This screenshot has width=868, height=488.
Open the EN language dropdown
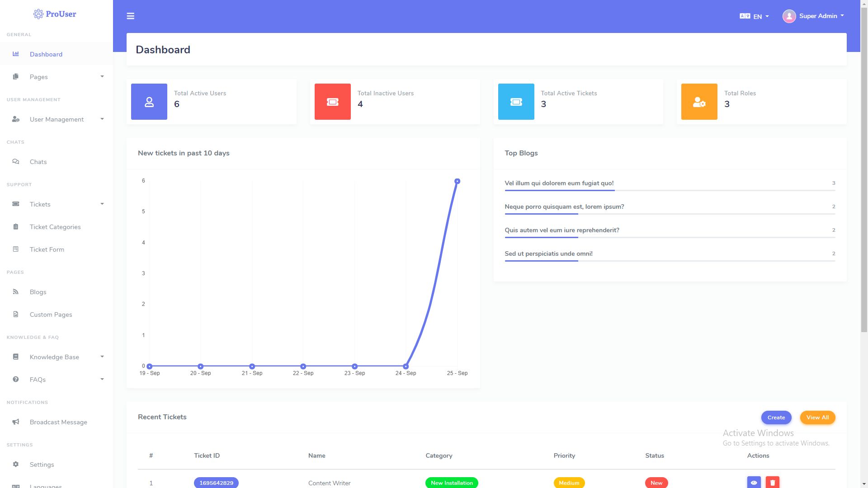[x=755, y=16]
